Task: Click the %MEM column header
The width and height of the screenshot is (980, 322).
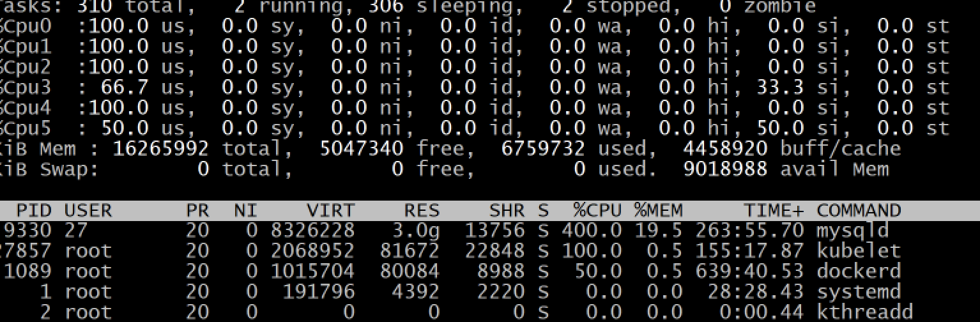Action: point(658,210)
